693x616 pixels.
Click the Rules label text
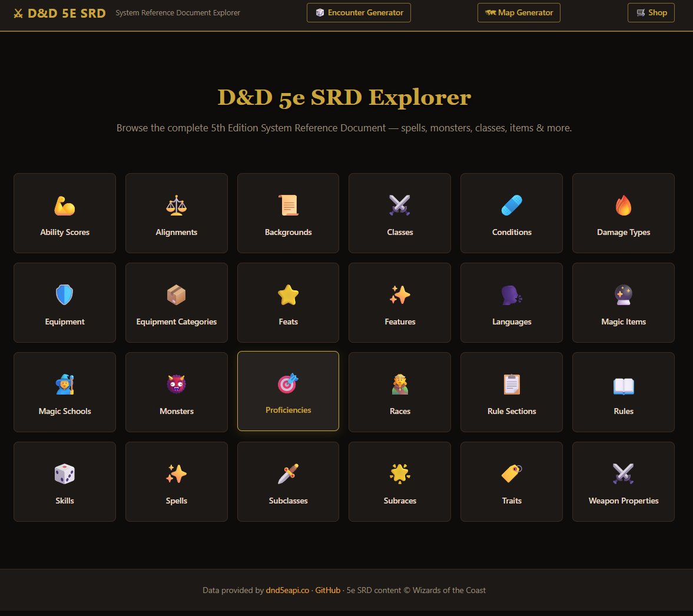point(623,411)
